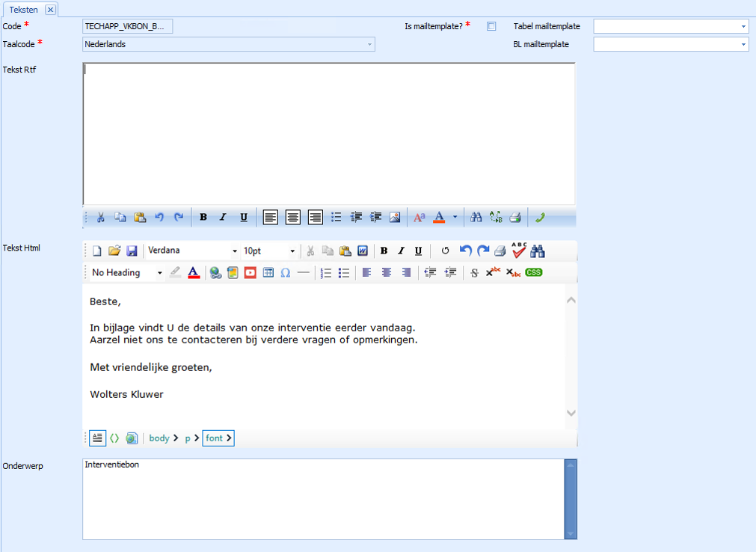Open the No Heading style dropdown
This screenshot has height=552, width=756.
pos(159,273)
